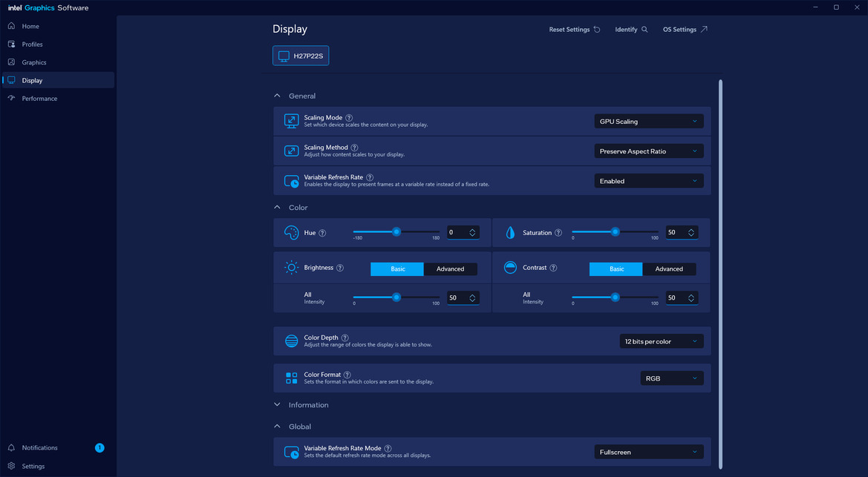The image size is (868, 477).
Task: Select the H27P22S display tab
Action: click(x=301, y=56)
